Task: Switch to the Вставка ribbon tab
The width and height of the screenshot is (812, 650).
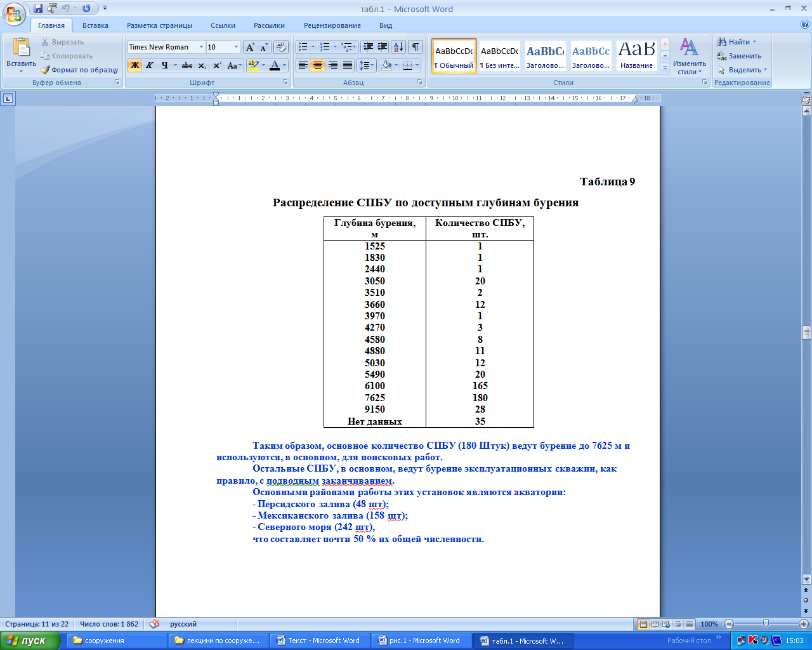Action: [x=95, y=25]
